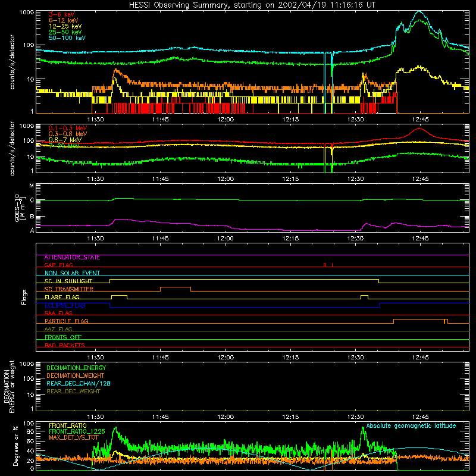Click the ECLIPSE_FLAG label
This screenshot has width=476, height=476.
(x=65, y=305)
